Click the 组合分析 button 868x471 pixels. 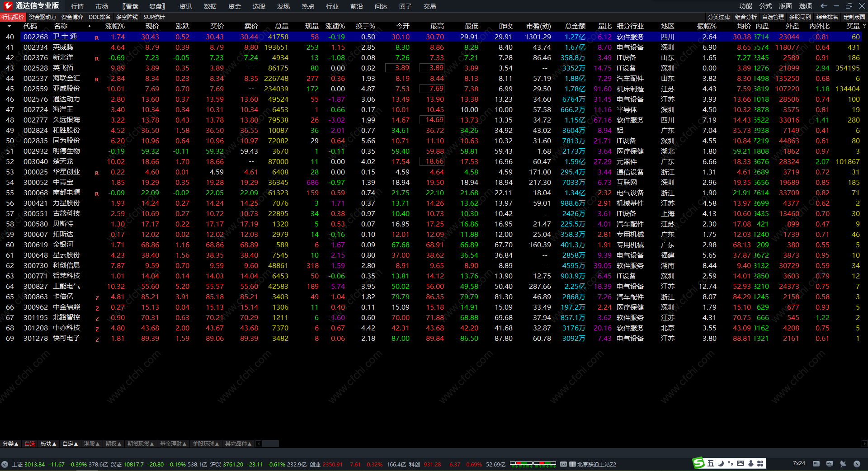(746, 17)
